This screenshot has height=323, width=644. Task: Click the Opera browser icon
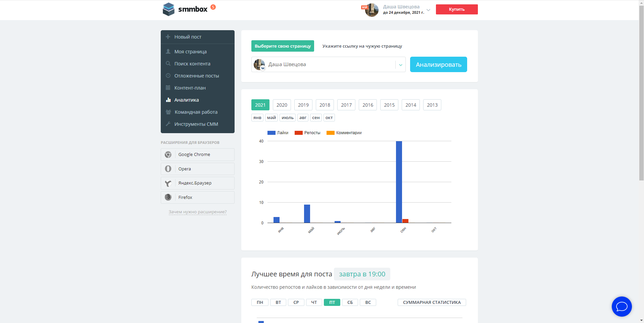(x=168, y=169)
